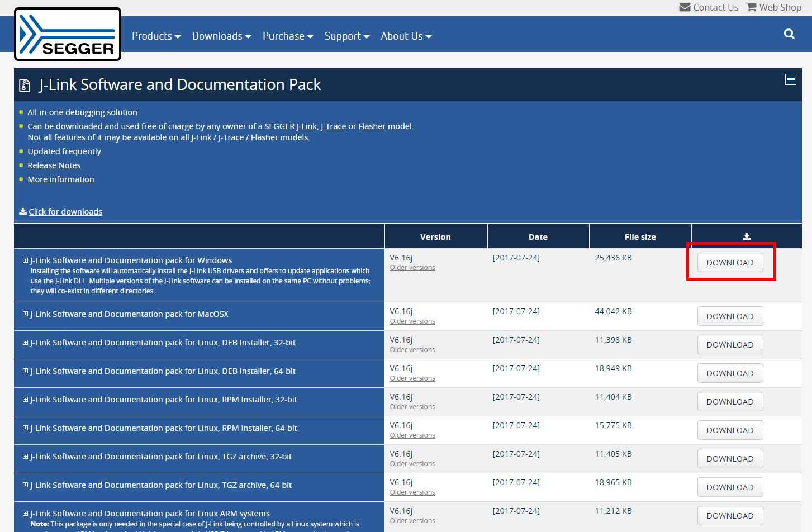Click the Web Shop cart icon

[x=751, y=7]
